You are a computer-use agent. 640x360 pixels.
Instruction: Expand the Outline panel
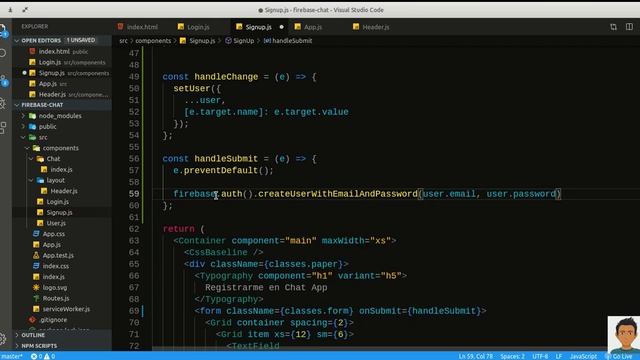(x=33, y=335)
